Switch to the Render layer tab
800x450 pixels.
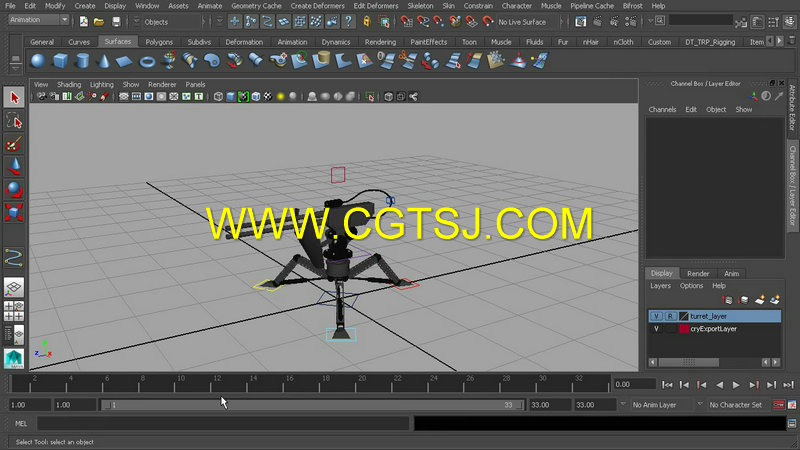pos(698,273)
